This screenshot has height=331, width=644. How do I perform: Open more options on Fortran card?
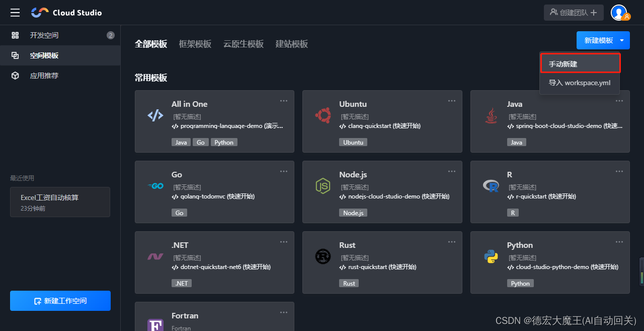click(x=284, y=312)
